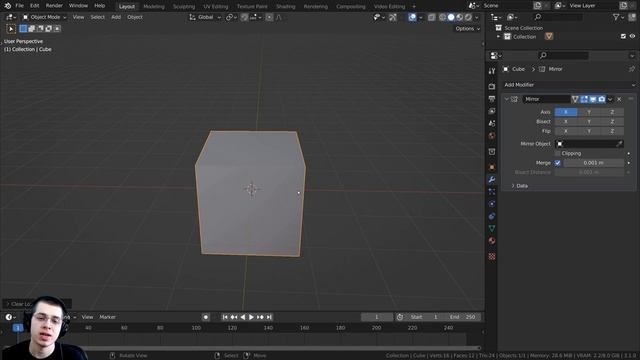
Task: Choose the Set new selection mode icon
Action: click(x=23, y=29)
